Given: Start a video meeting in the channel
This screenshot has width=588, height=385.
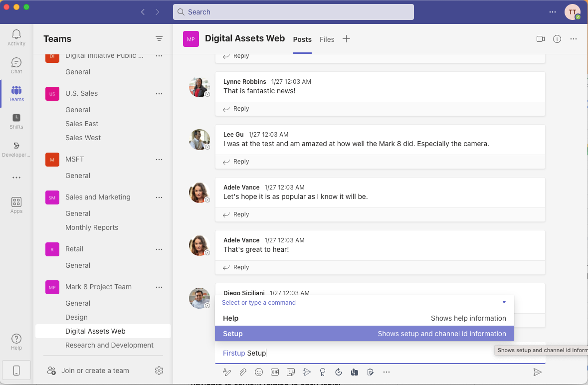Looking at the screenshot, I should [x=541, y=39].
